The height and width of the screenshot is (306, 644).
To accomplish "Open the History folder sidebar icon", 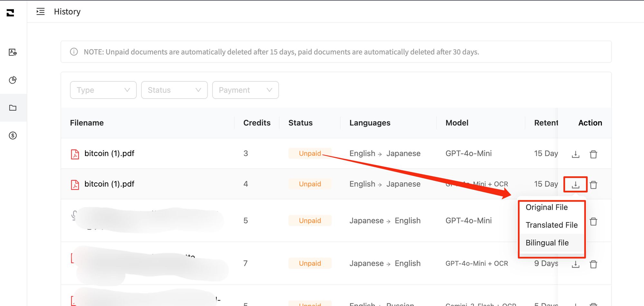I will point(13,108).
